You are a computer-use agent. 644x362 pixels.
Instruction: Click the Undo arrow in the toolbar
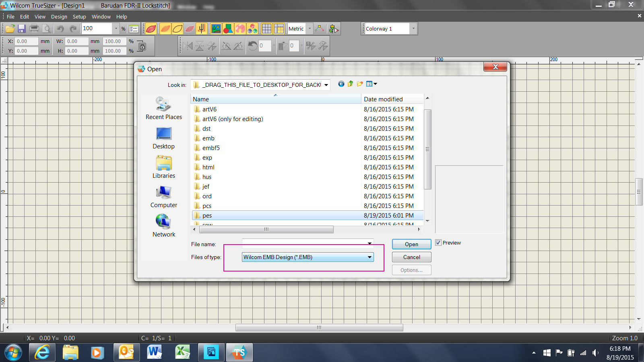(x=60, y=29)
